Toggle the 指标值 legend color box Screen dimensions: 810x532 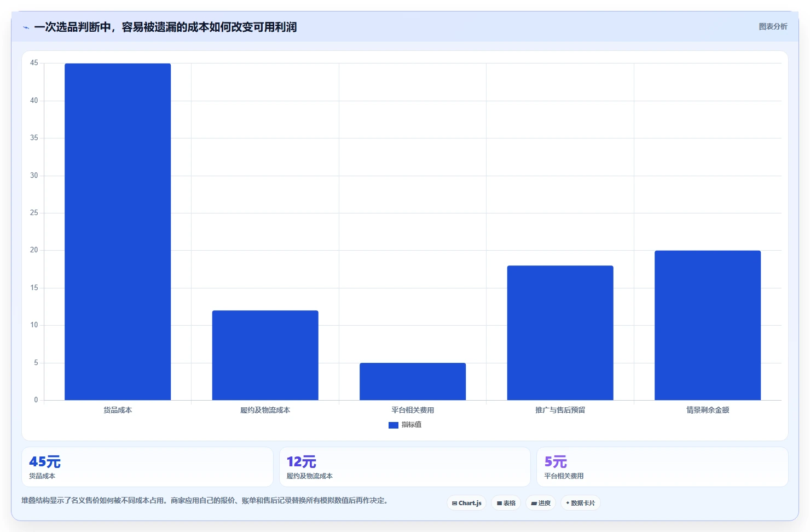393,425
